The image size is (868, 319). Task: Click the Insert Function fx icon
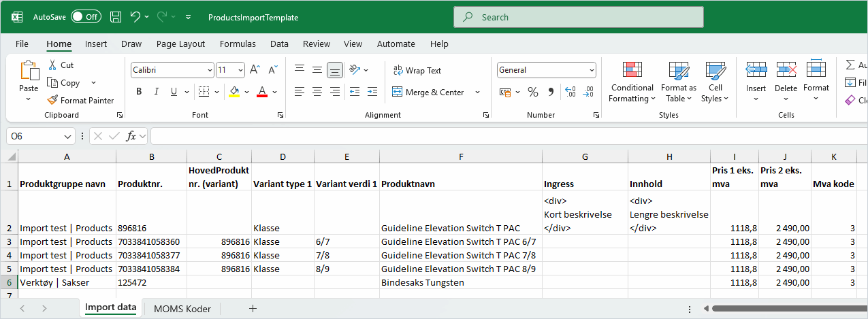pyautogui.click(x=131, y=136)
